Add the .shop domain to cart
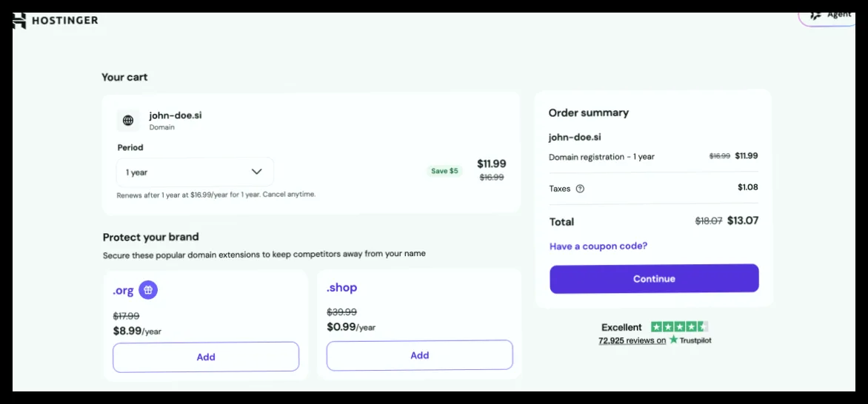This screenshot has width=868, height=404. pyautogui.click(x=420, y=355)
